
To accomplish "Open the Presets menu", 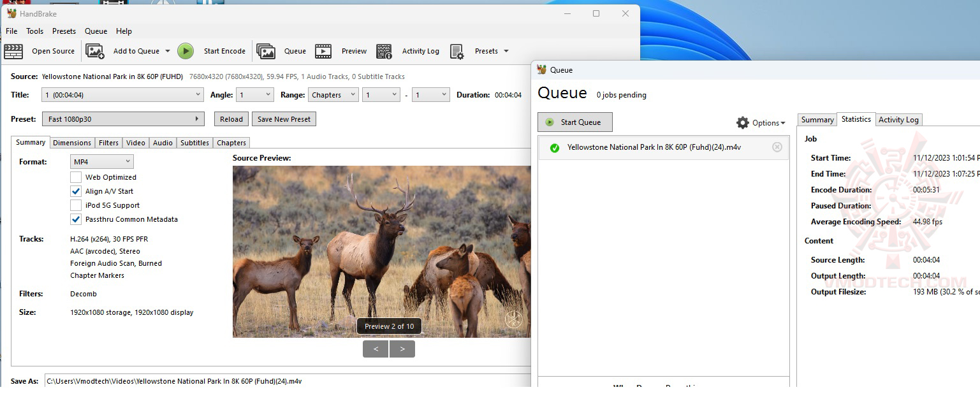I will point(64,31).
